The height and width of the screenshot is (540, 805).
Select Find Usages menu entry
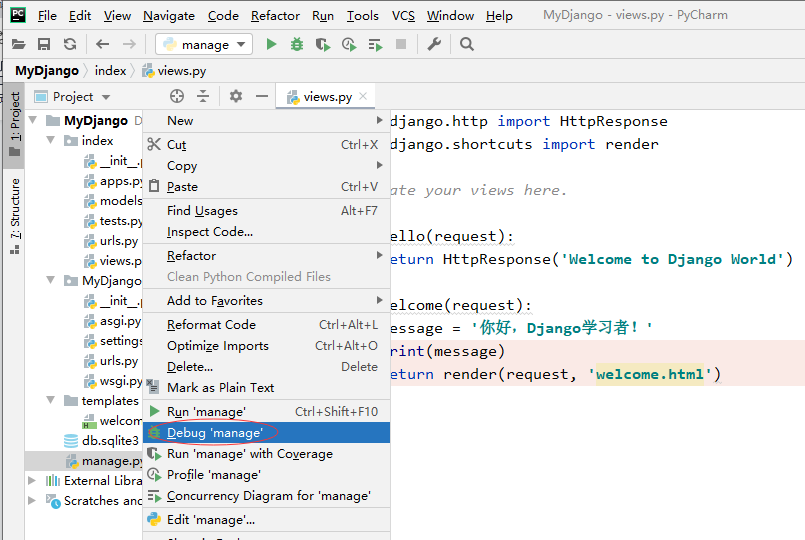266,211
